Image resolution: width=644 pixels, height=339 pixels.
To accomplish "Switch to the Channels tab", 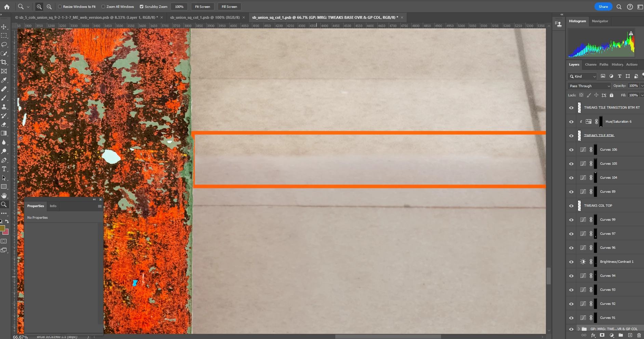I will tap(590, 65).
